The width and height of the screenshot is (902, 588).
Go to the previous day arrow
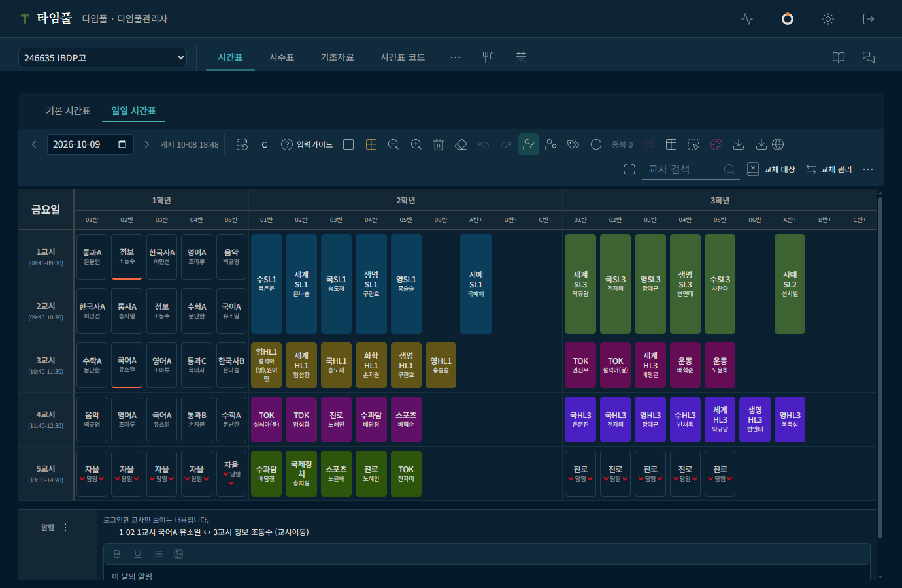(x=34, y=144)
